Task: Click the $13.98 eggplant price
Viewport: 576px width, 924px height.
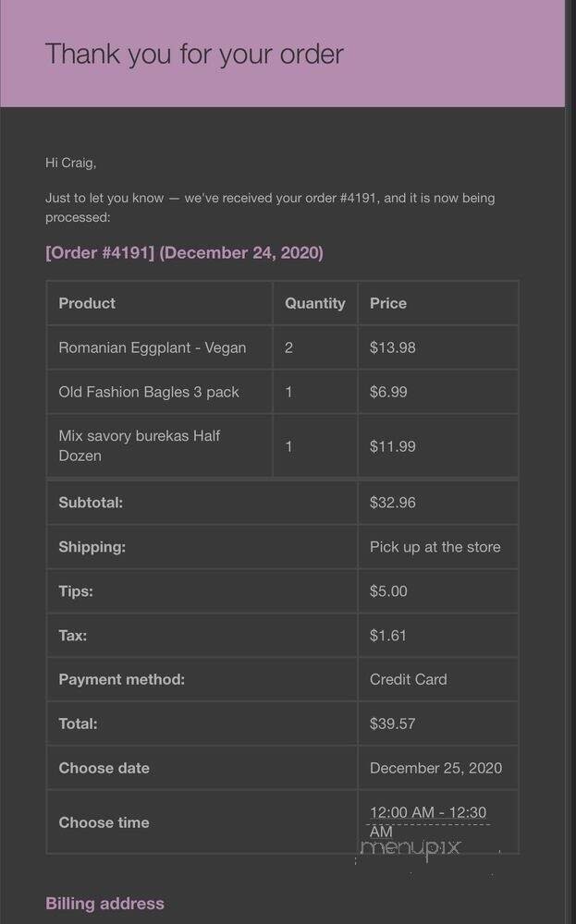Action: [392, 347]
